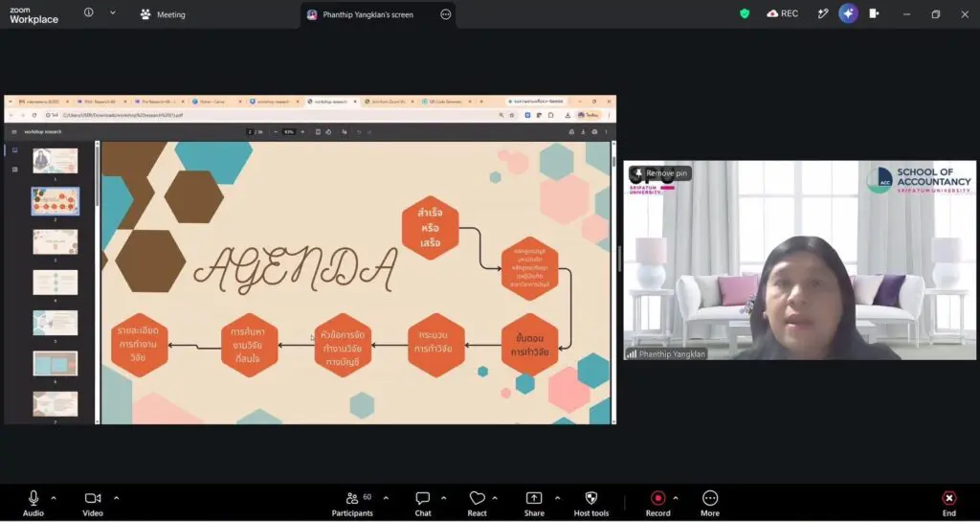
Task: Start sharing with the Share button
Action: 534,503
